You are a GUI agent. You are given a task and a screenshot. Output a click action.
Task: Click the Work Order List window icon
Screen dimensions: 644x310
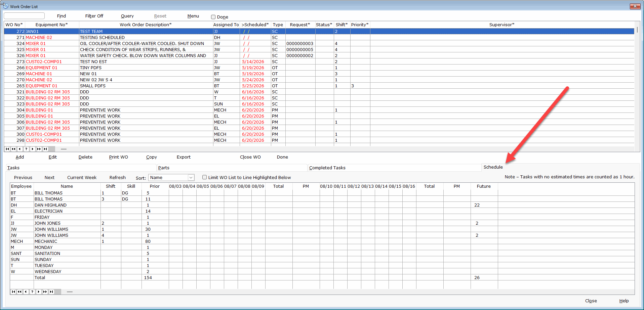(x=6, y=6)
